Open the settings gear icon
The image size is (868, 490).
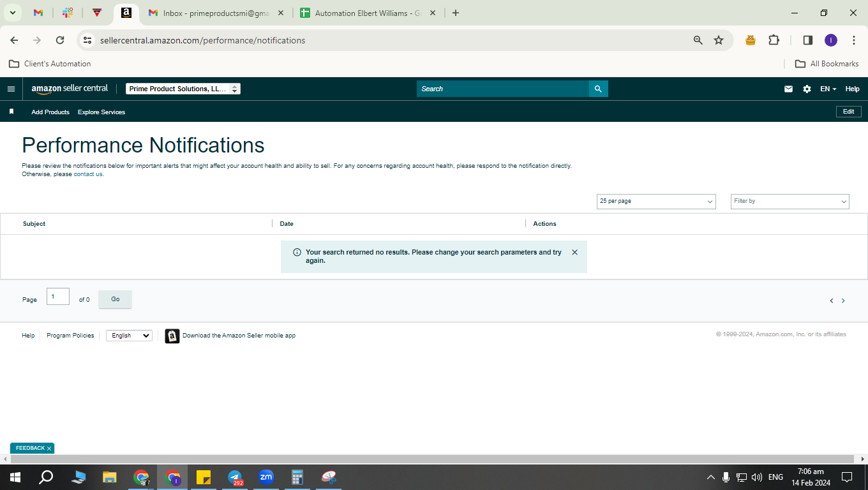click(x=807, y=89)
